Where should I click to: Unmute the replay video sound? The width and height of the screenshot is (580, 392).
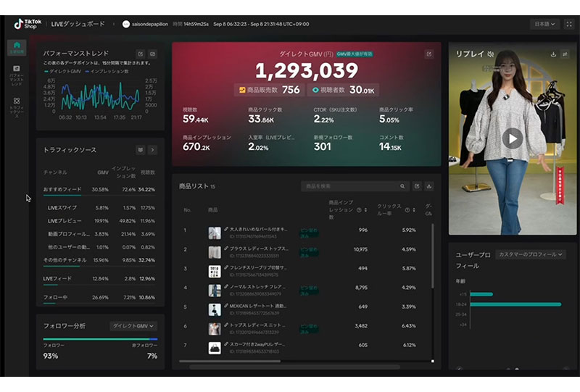[491, 54]
